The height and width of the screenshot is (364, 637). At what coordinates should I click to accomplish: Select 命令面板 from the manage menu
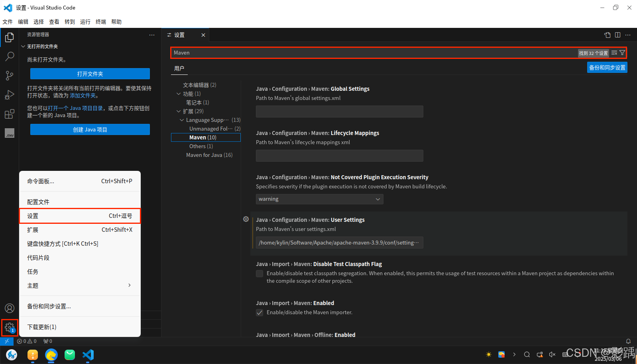click(80, 181)
